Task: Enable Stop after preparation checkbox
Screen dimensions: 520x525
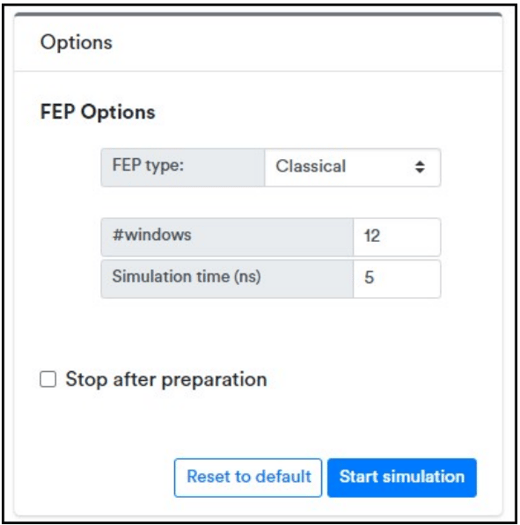Action: [48, 379]
